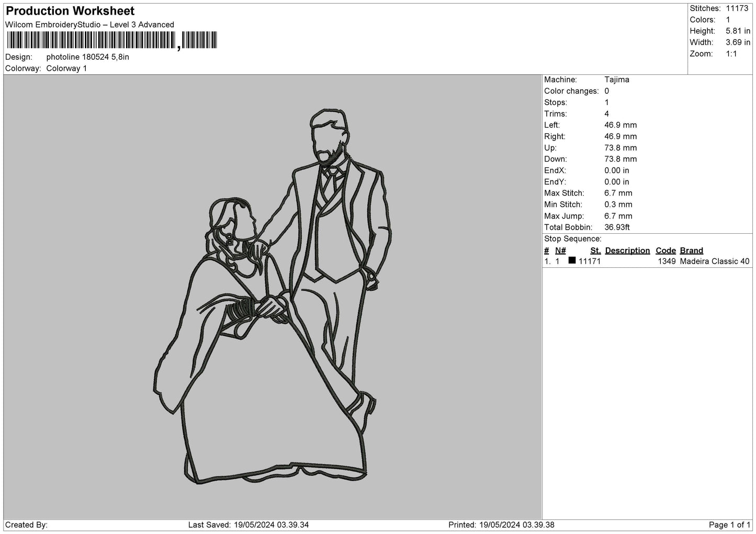Select design name 'photoline 180524 5,8in'
The image size is (756, 534).
[88, 57]
